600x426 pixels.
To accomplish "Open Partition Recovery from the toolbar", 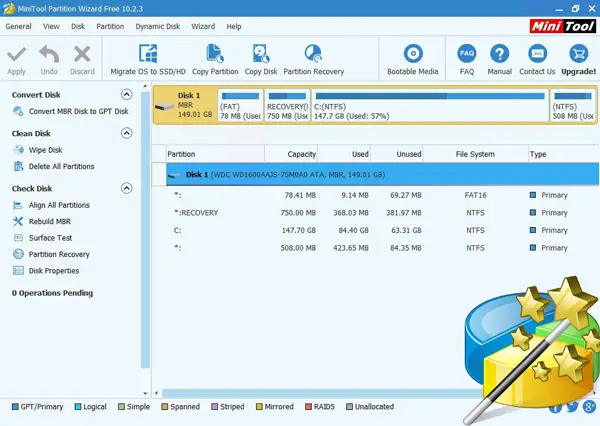I will (313, 54).
